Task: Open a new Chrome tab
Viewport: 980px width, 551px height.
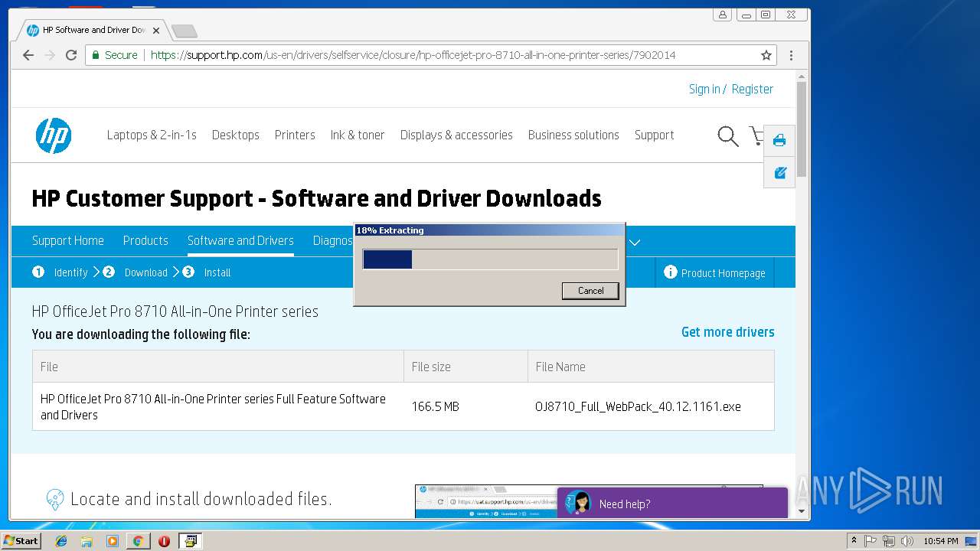Action: (184, 31)
